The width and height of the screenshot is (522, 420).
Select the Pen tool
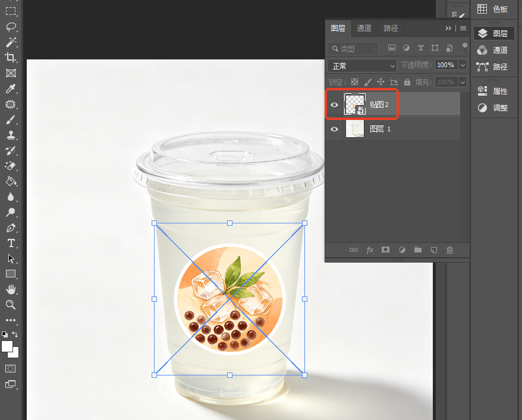coord(11,228)
